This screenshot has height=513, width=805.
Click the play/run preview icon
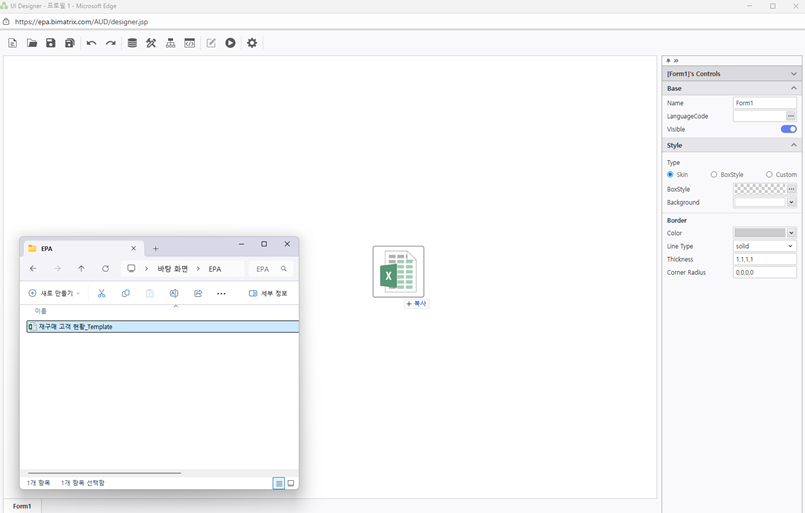tap(230, 43)
